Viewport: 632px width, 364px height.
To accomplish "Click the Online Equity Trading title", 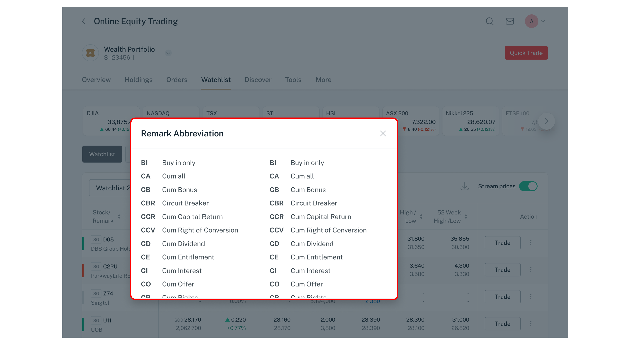I will click(136, 21).
